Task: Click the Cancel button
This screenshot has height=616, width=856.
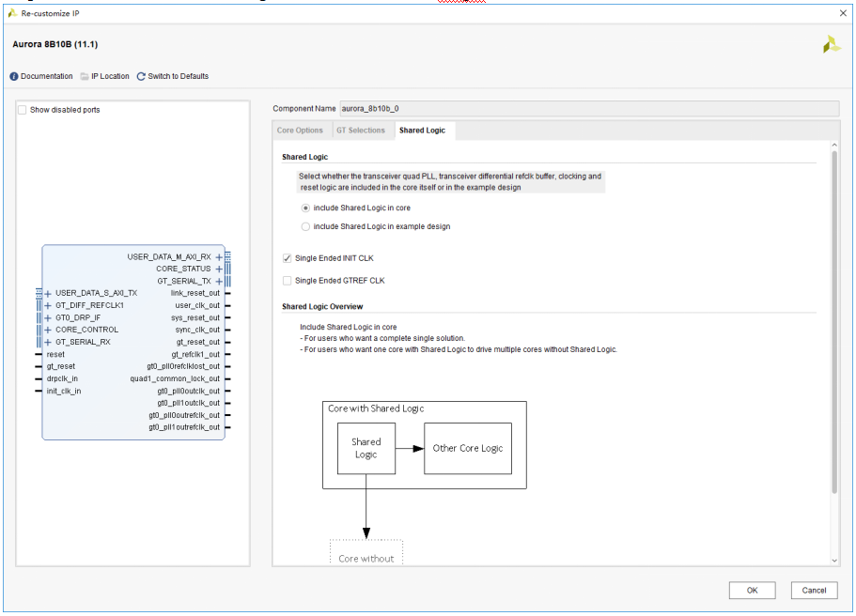Action: (x=814, y=591)
